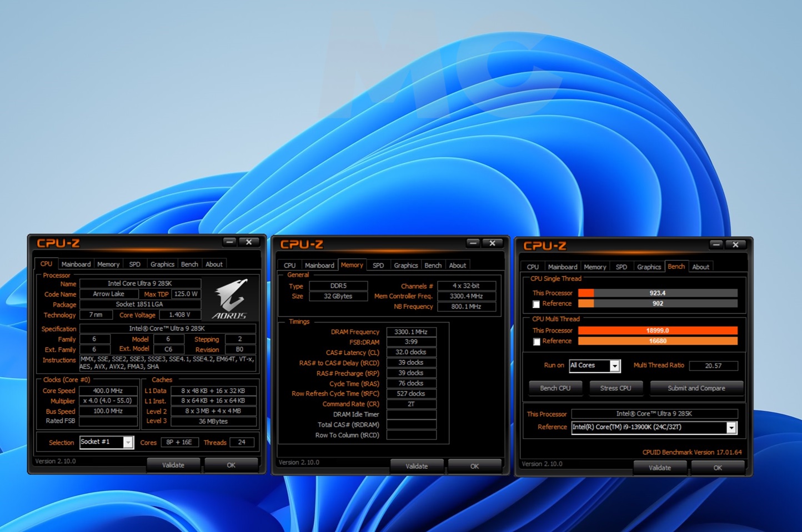
Task: Minimize the CPU-Z window showing Memory timings
Action: [473, 243]
